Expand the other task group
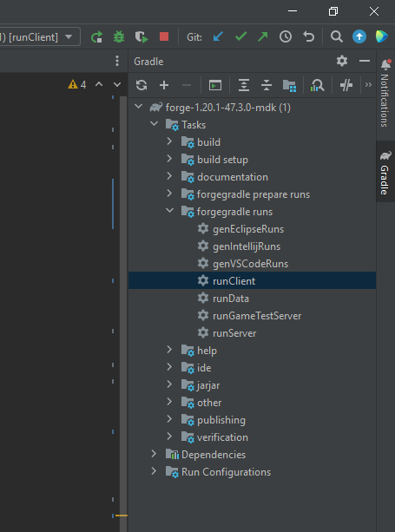 169,402
